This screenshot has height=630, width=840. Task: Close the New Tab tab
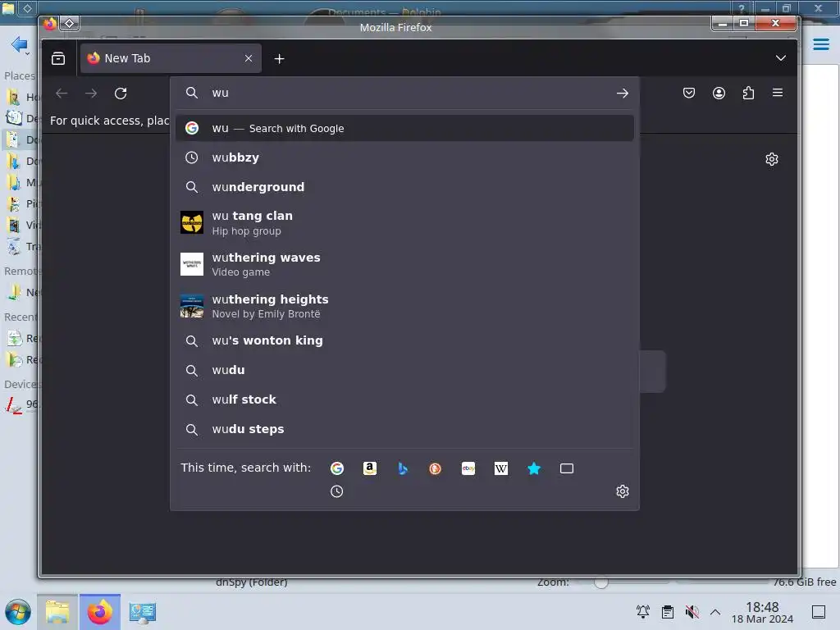249,58
